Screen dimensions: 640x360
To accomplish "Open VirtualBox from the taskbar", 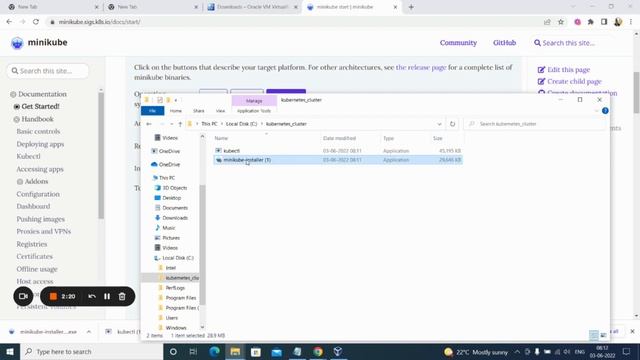I will pos(338,351).
